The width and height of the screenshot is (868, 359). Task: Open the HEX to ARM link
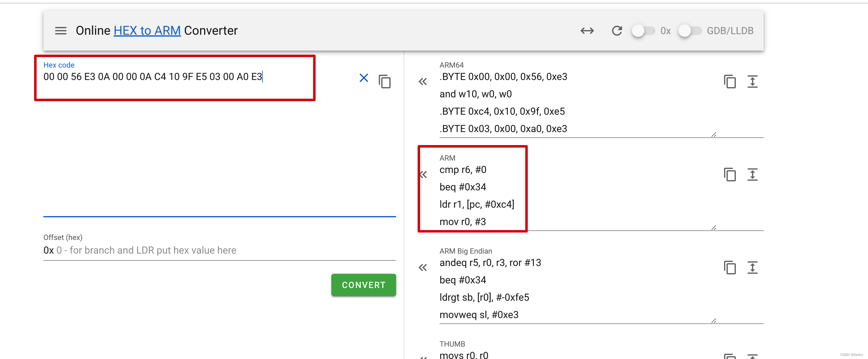point(147,31)
